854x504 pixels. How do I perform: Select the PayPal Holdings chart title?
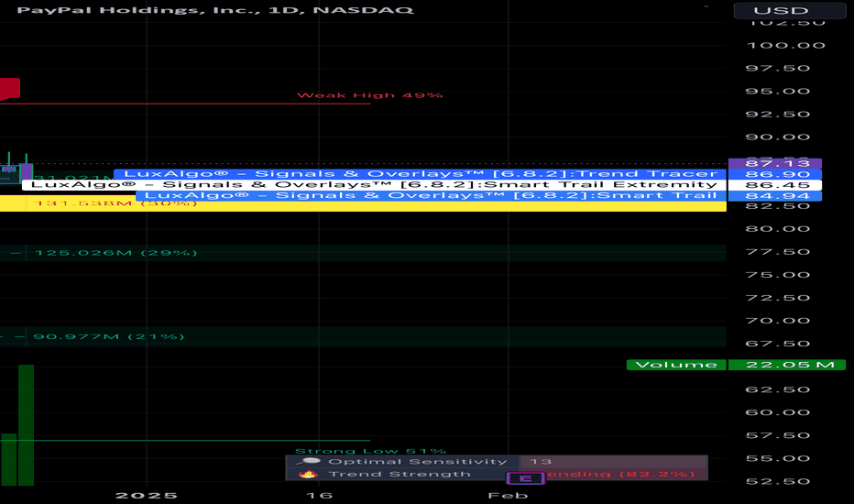[x=215, y=10]
